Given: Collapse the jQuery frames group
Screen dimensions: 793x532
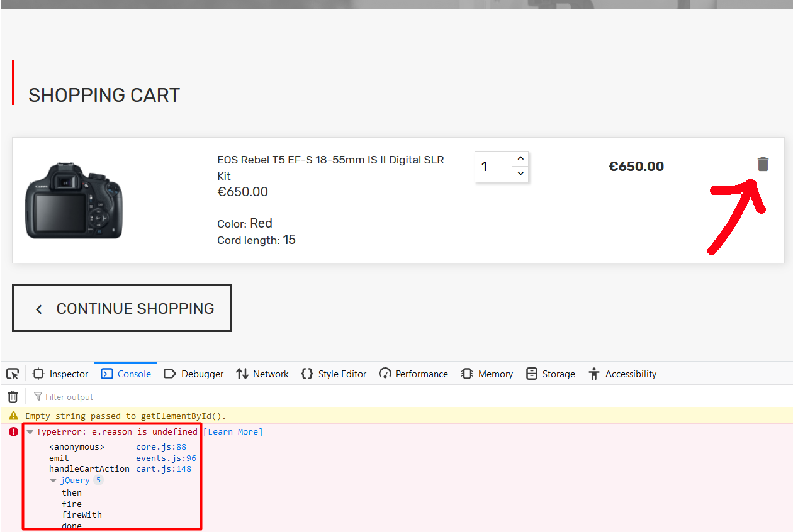Looking at the screenshot, I should pyautogui.click(x=53, y=480).
